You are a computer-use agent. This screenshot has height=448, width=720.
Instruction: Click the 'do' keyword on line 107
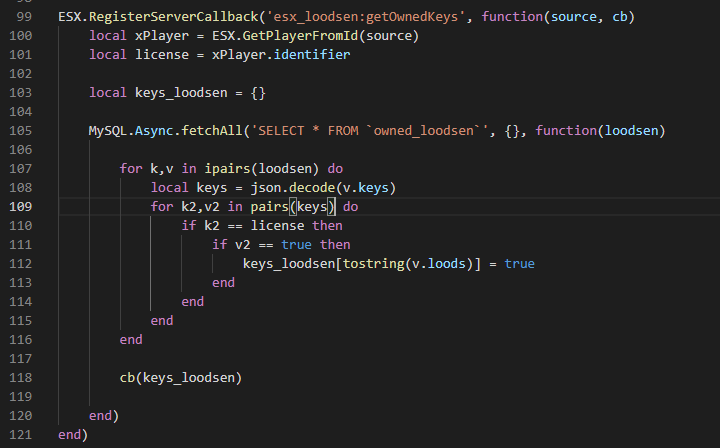(x=335, y=168)
